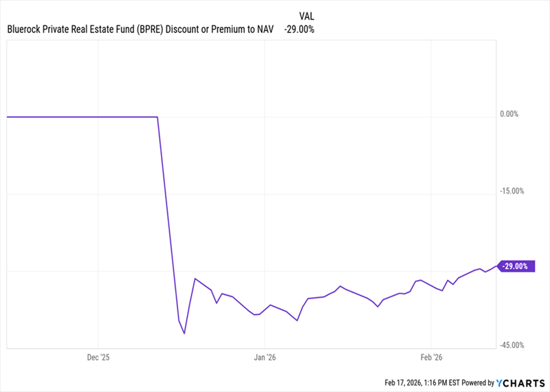
Task: Select the Feb '26 x-axis label
Action: coord(430,358)
